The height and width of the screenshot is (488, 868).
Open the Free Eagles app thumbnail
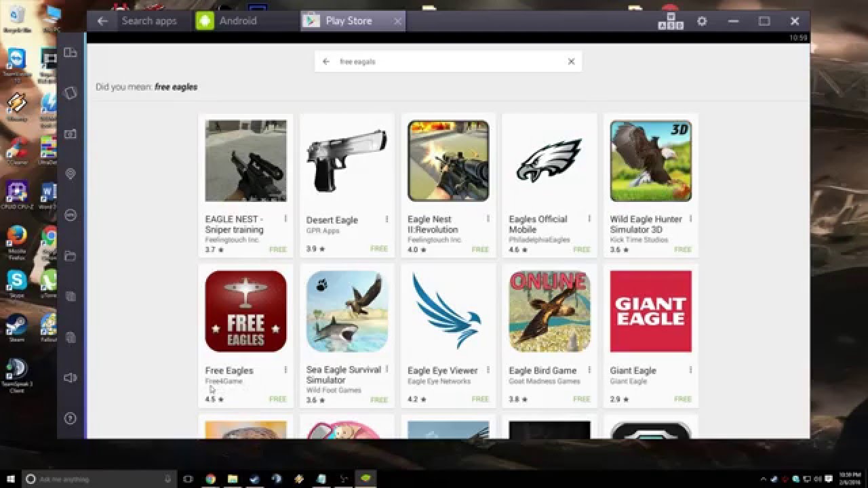tap(245, 311)
